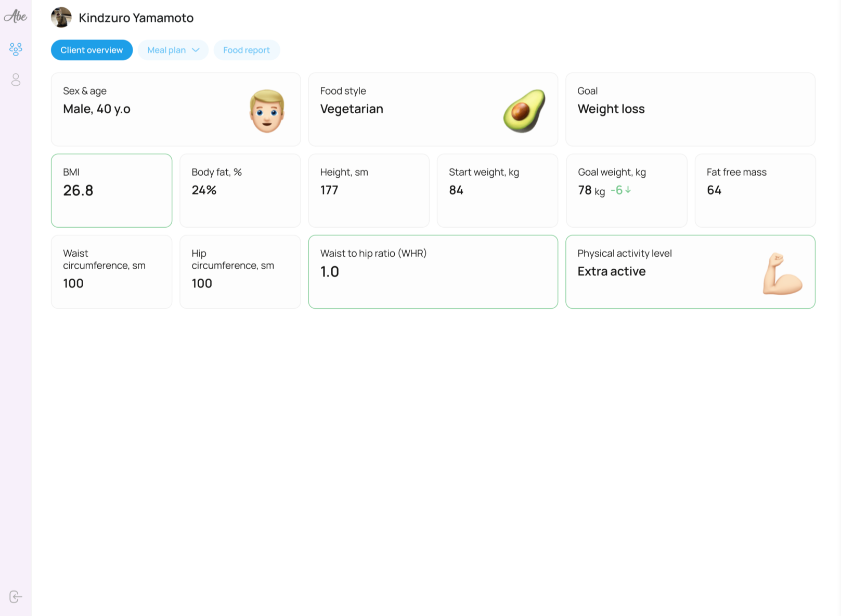Select the Waist to hip ratio card
This screenshot has width=841, height=616.
[x=433, y=272]
